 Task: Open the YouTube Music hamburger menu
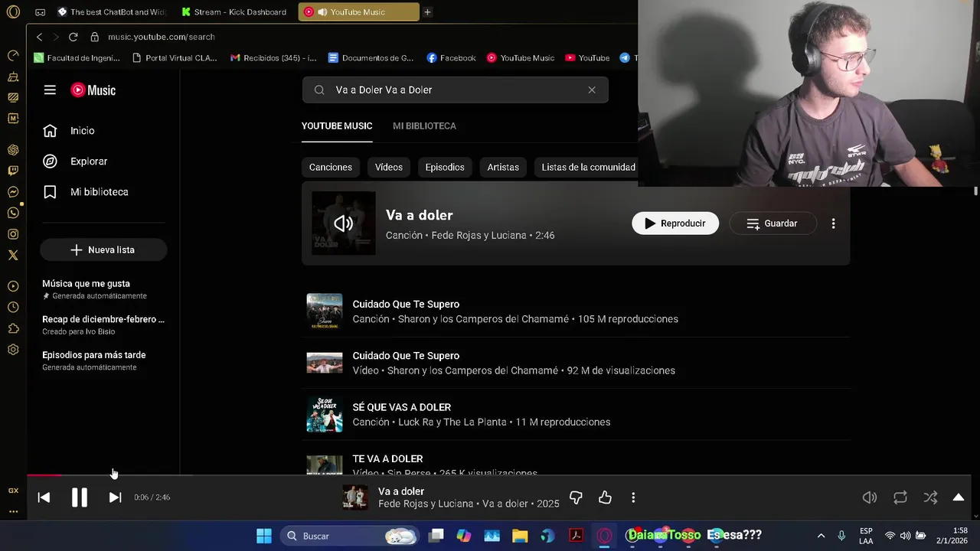(50, 90)
